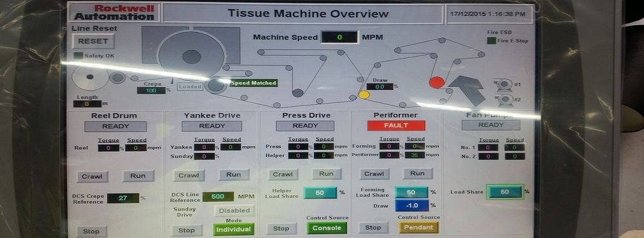Select the fan pump #1 icon
Viewport: 644px width, 238px height.
tap(503, 84)
